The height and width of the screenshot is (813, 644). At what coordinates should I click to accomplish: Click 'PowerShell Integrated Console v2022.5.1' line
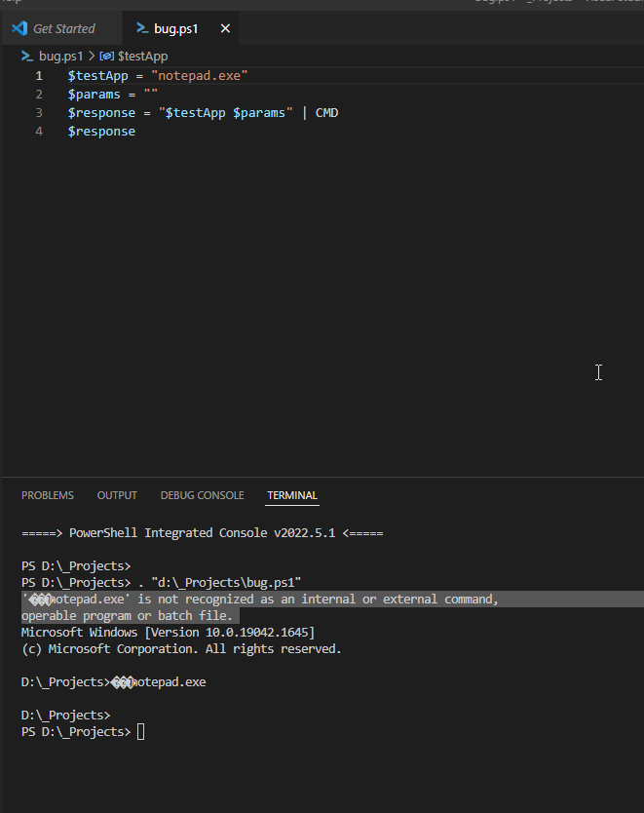(x=202, y=533)
